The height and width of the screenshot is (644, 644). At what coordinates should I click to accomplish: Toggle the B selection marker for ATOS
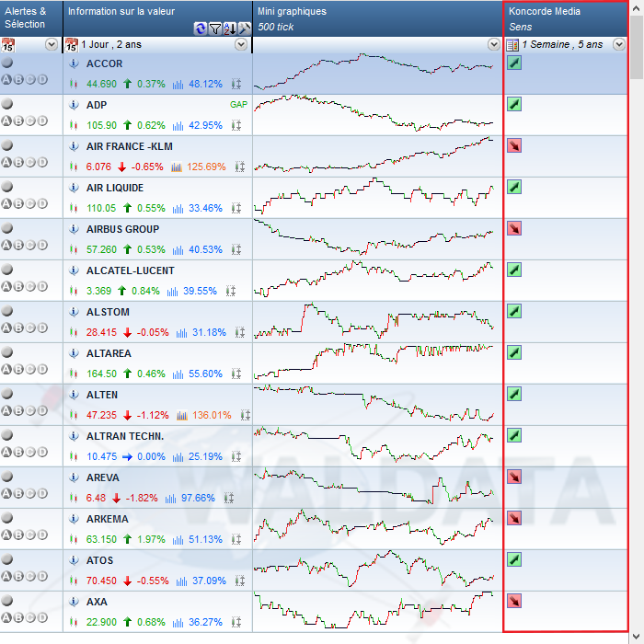(18, 576)
